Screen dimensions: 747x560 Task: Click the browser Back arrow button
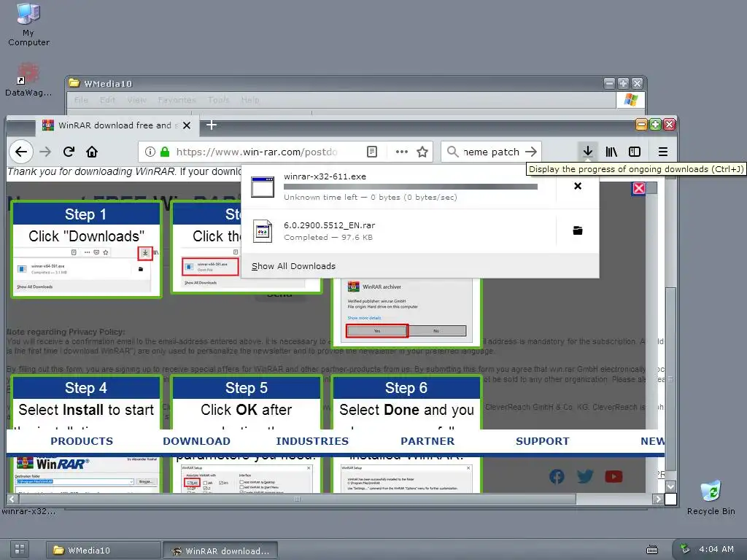21,152
